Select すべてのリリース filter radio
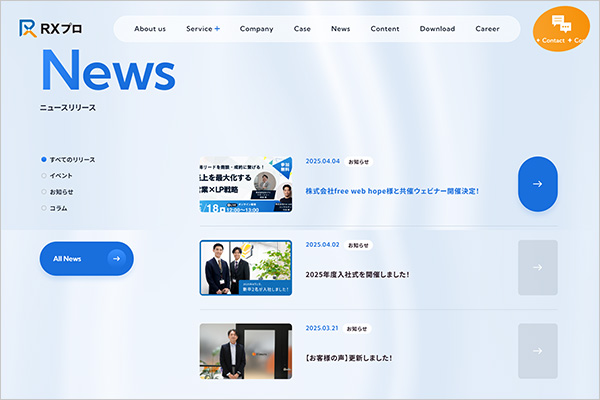Image resolution: width=600 pixels, height=400 pixels. [44, 160]
